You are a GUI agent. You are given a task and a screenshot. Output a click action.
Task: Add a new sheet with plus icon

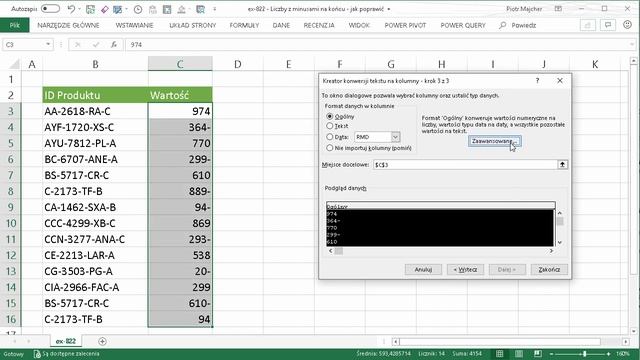click(102, 341)
